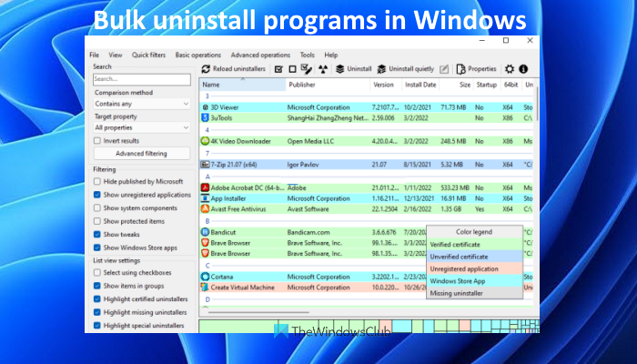Click the radioactive advanced uninstall icon
Viewport: 637px width, 364px height.
coord(323,69)
